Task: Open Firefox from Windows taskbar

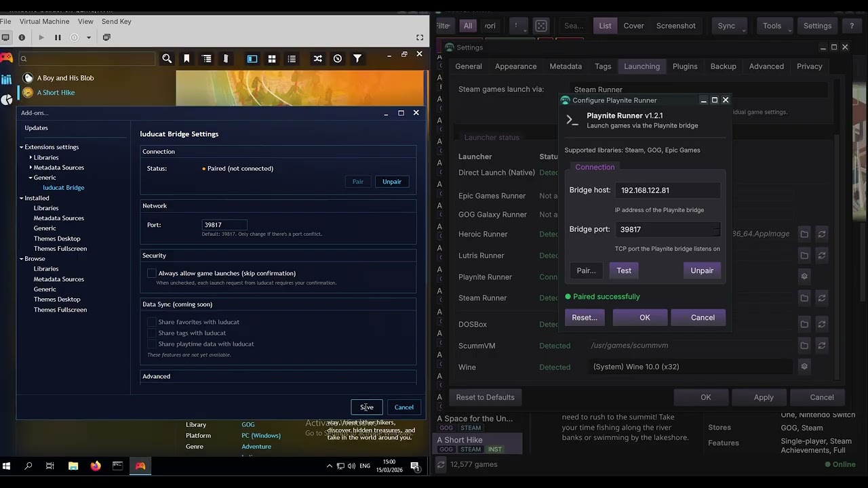Action: (x=96, y=466)
